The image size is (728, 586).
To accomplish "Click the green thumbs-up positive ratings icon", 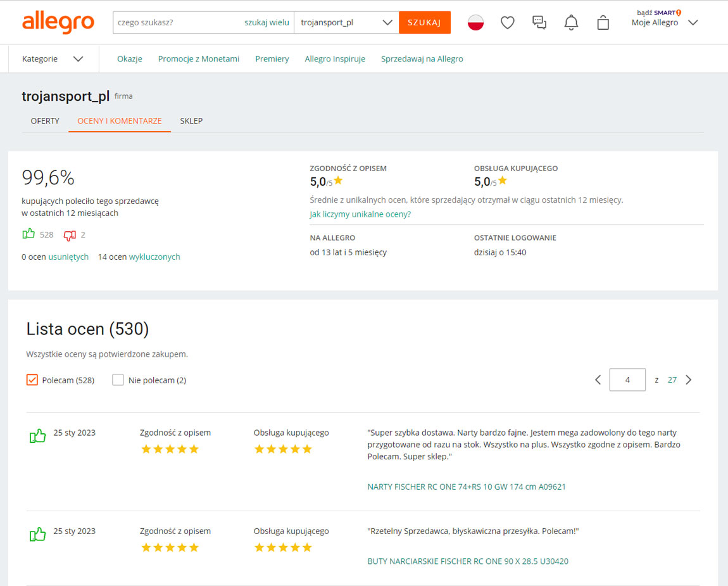I will click(x=28, y=234).
